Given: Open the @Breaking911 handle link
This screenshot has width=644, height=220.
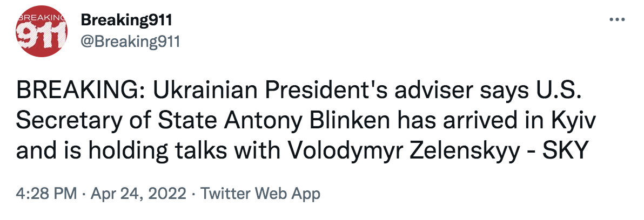Looking at the screenshot, I should click(130, 42).
